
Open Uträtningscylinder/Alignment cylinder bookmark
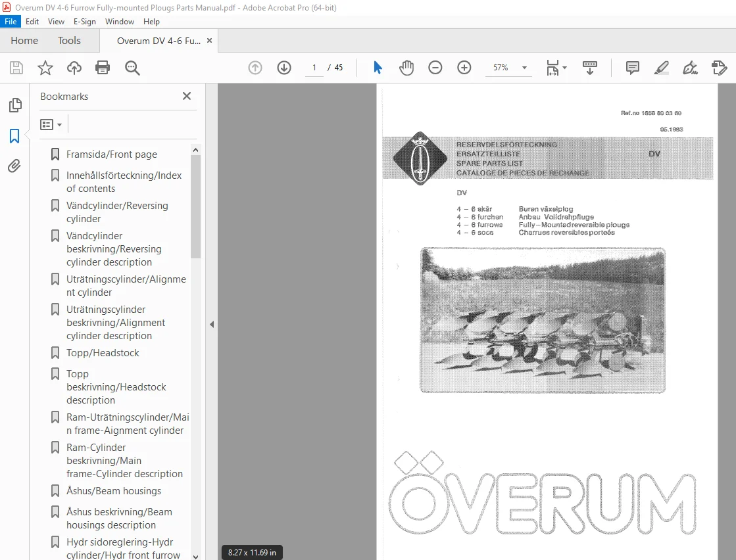126,286
